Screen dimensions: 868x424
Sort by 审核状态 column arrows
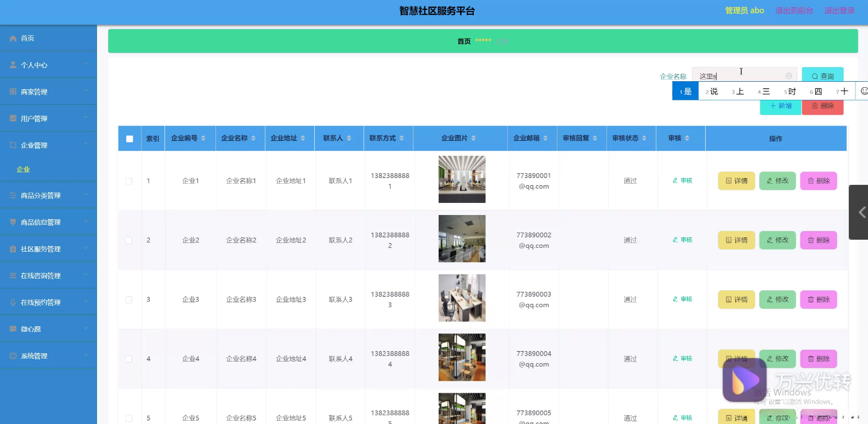coord(644,138)
